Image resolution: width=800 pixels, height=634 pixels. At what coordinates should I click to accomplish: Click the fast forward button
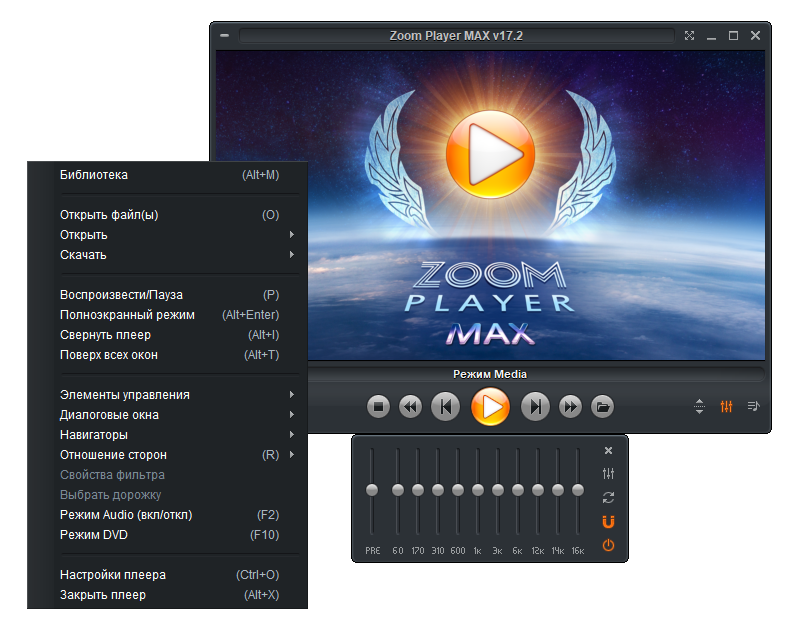pyautogui.click(x=570, y=407)
